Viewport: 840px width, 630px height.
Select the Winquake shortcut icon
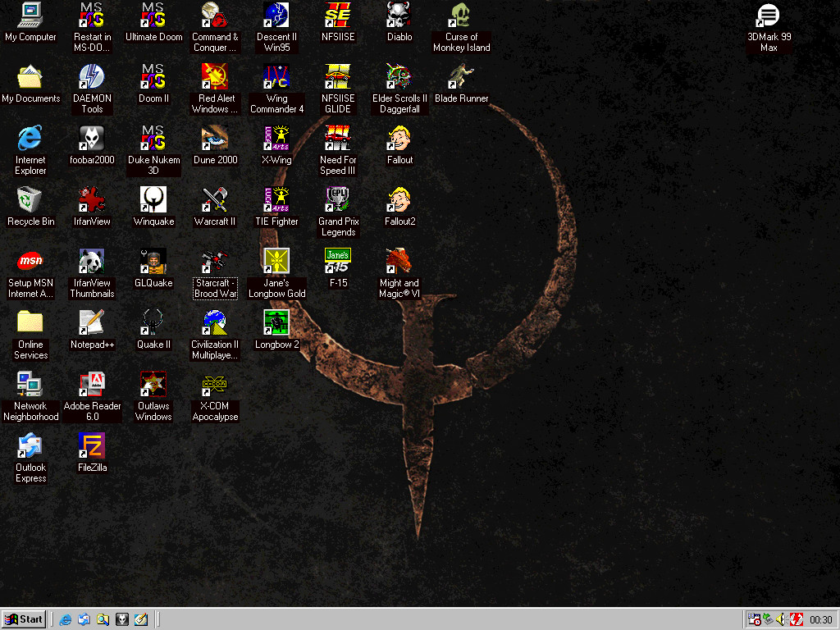153,200
